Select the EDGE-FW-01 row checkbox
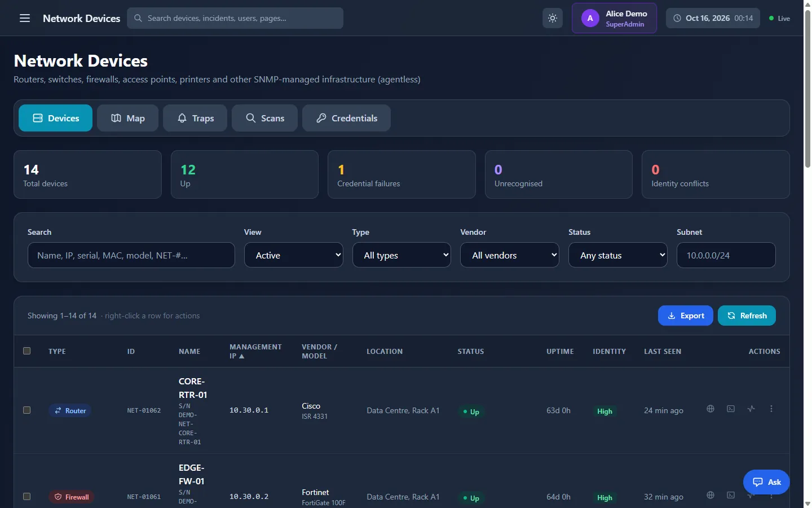812x508 pixels. point(27,497)
